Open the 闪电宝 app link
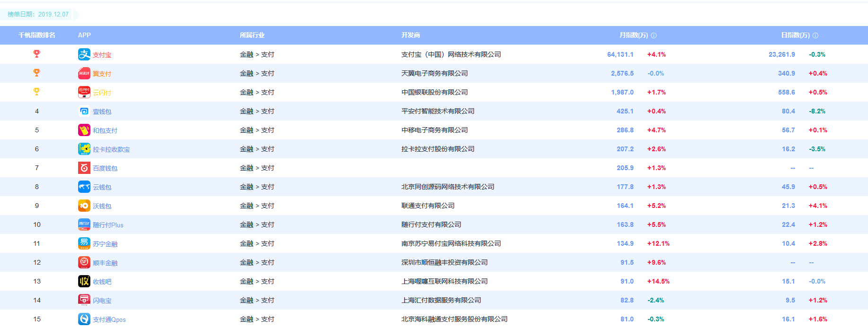Image resolution: width=868 pixels, height=328 pixels. tap(102, 301)
